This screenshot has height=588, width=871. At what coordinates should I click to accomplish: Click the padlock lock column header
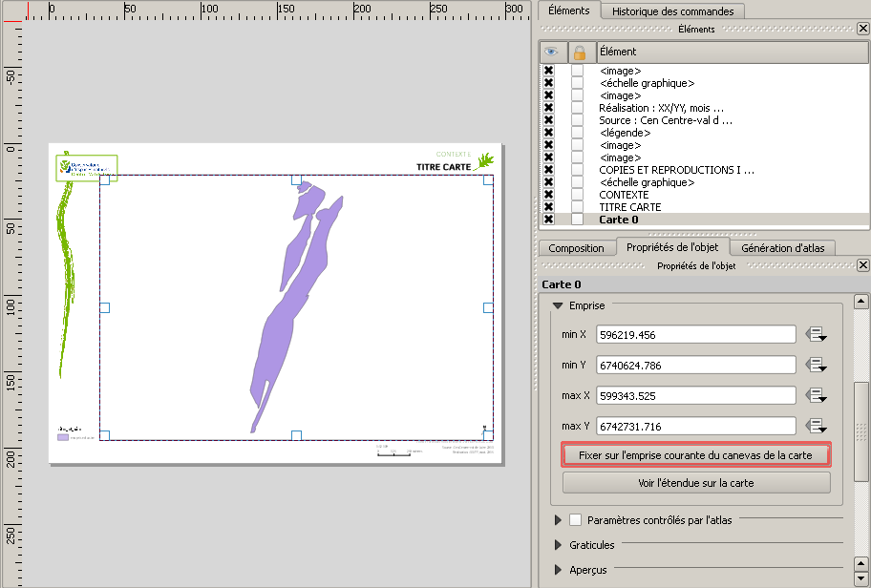[x=579, y=52]
